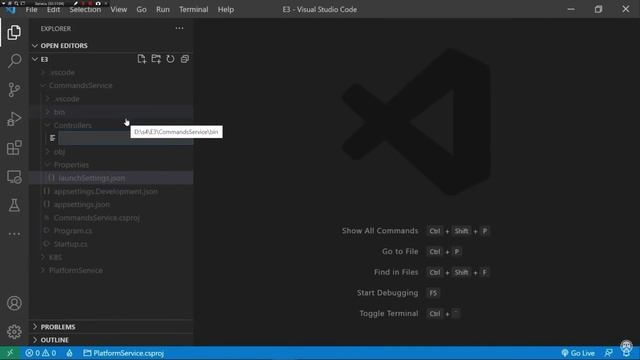This screenshot has width=640, height=360.
Task: Click Show All Commands shortcut hint
Action: [415, 231]
